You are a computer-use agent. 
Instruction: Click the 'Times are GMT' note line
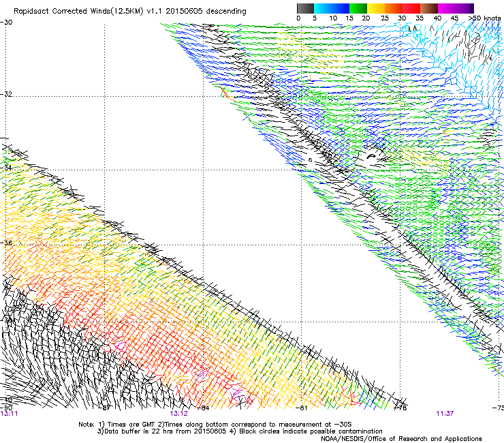(215, 425)
